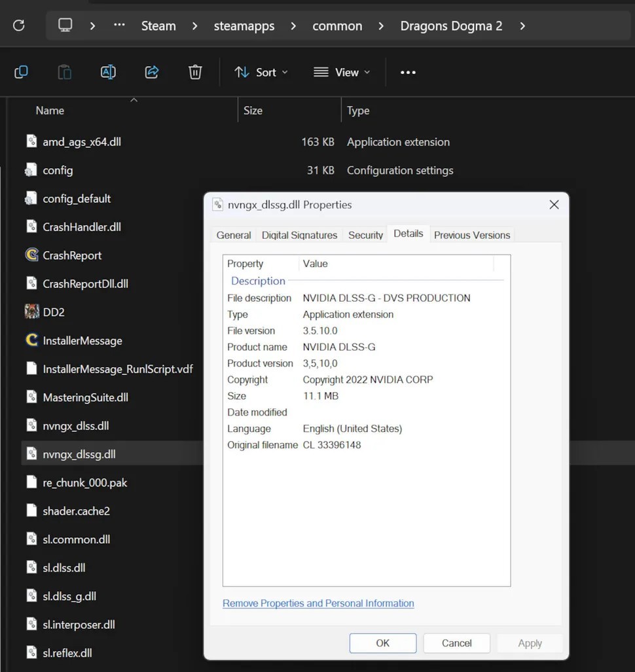
Task: Click the Share icon in toolbar
Action: [x=152, y=72]
